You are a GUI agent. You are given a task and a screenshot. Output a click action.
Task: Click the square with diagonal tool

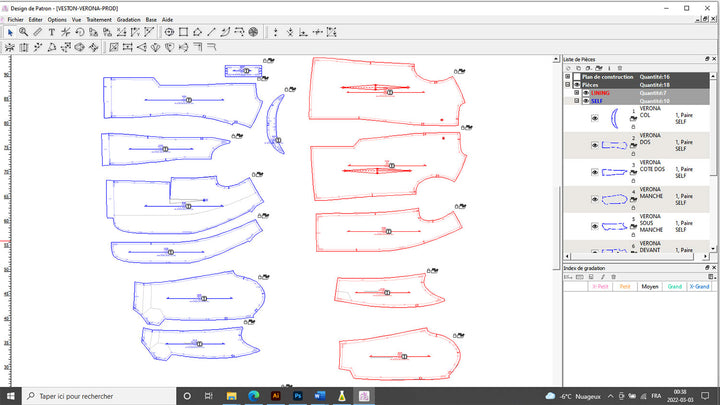(114, 47)
